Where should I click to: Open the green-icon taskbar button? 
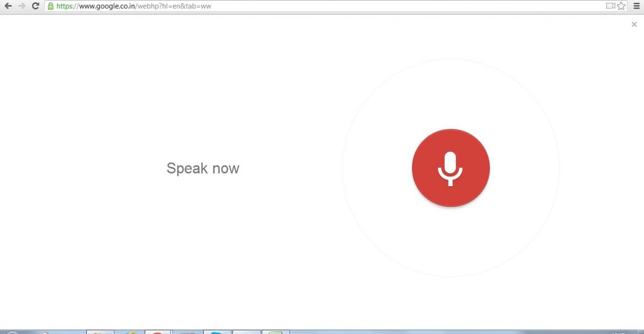tap(276, 332)
